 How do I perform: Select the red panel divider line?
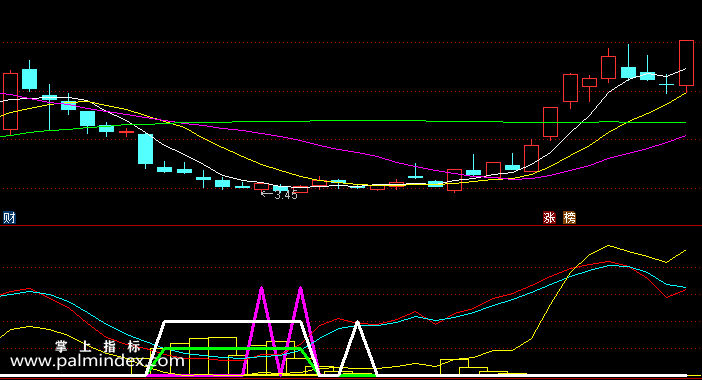[x=351, y=226]
